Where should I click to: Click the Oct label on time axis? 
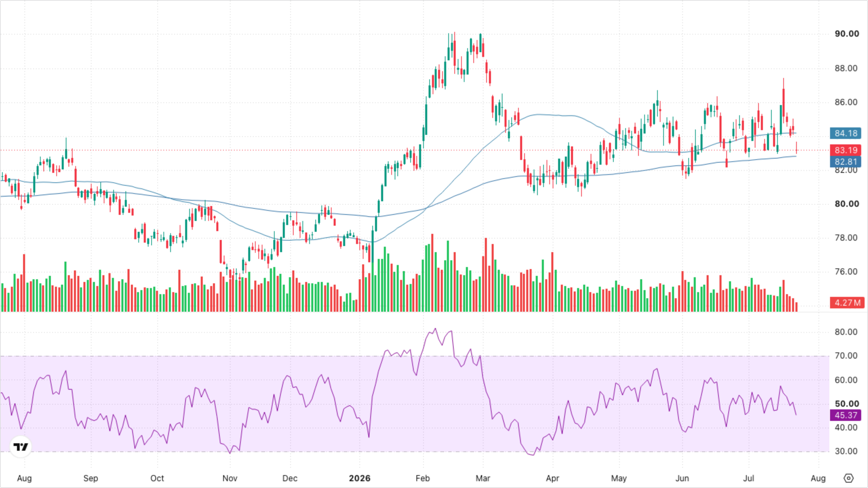[157, 479]
